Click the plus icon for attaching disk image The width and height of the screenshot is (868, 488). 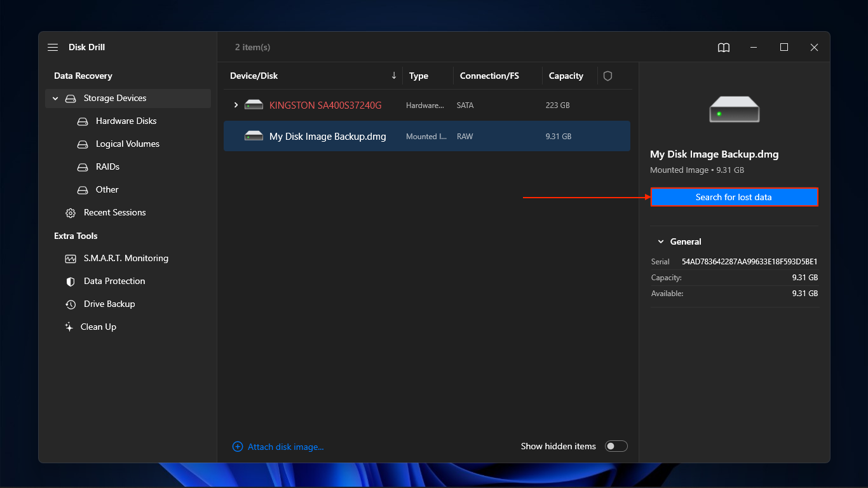[238, 447]
